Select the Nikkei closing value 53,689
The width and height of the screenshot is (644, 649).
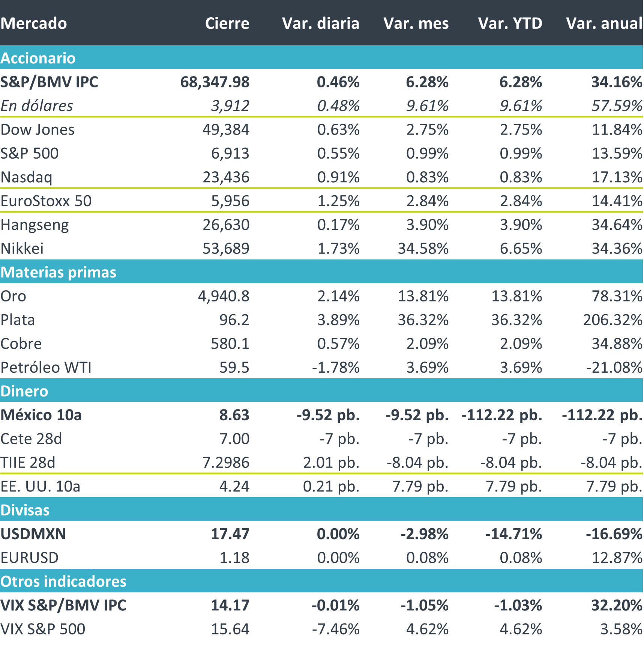(x=226, y=249)
